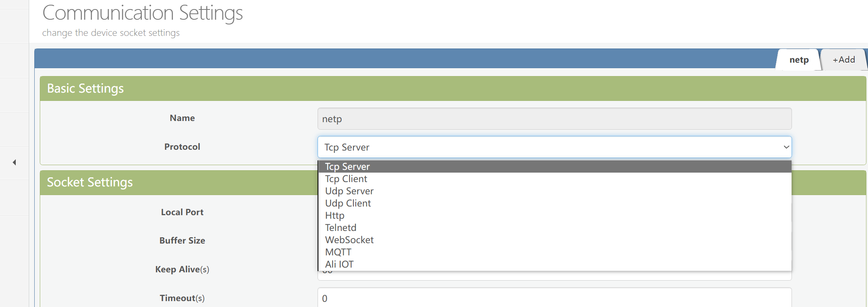Click the Protocol label
The width and height of the screenshot is (868, 307).
pos(182,147)
